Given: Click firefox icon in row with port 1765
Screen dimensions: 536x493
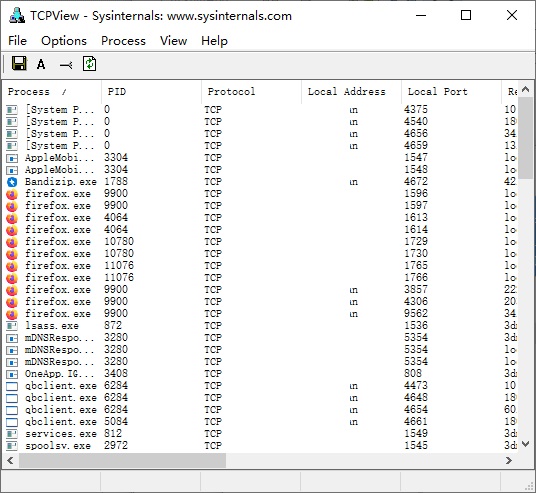Looking at the screenshot, I should click(12, 266).
